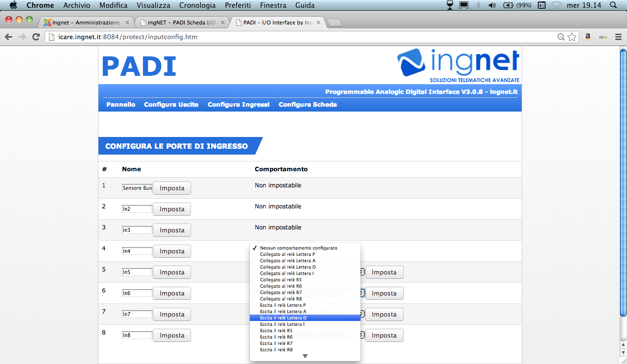Open the Finestra menu
627x364 pixels.
point(273,5)
